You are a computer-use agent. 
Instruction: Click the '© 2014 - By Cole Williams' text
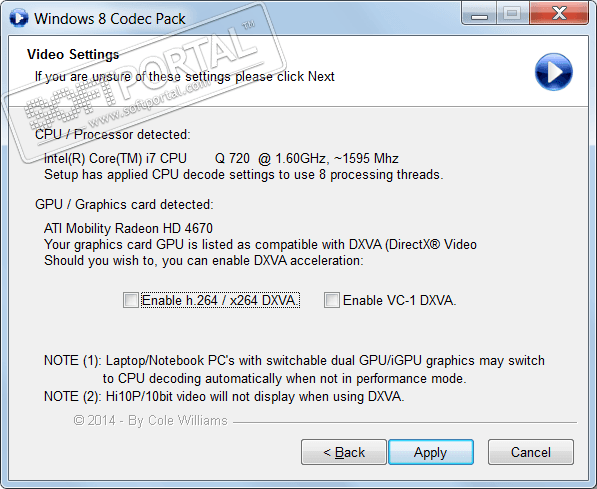point(150,420)
